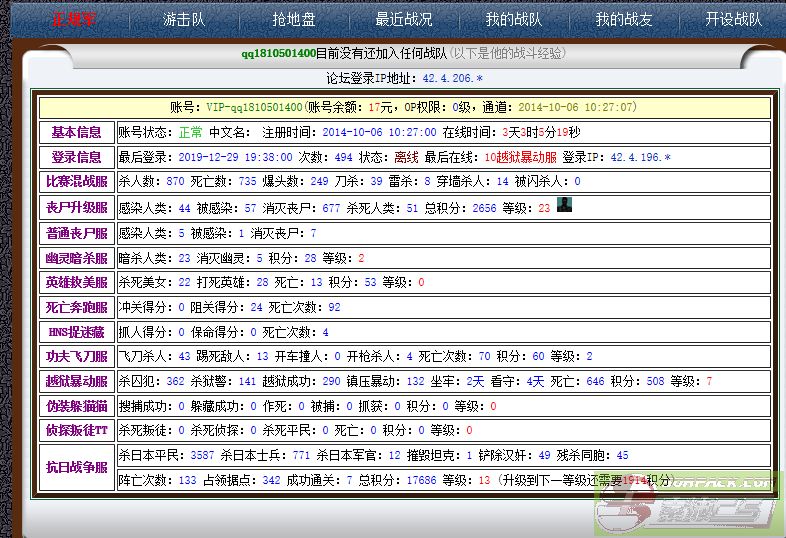Open the 最近战况 tab
Viewport: 786px width, 538px height.
pyautogui.click(x=403, y=19)
